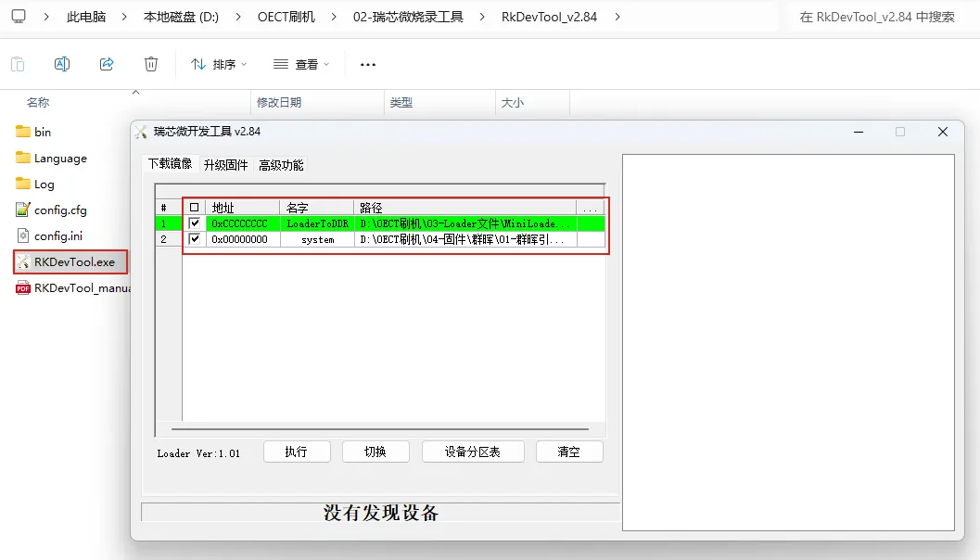The width and height of the screenshot is (980, 560).
Task: Click the LoaderToDDR name cell
Action: (x=317, y=223)
